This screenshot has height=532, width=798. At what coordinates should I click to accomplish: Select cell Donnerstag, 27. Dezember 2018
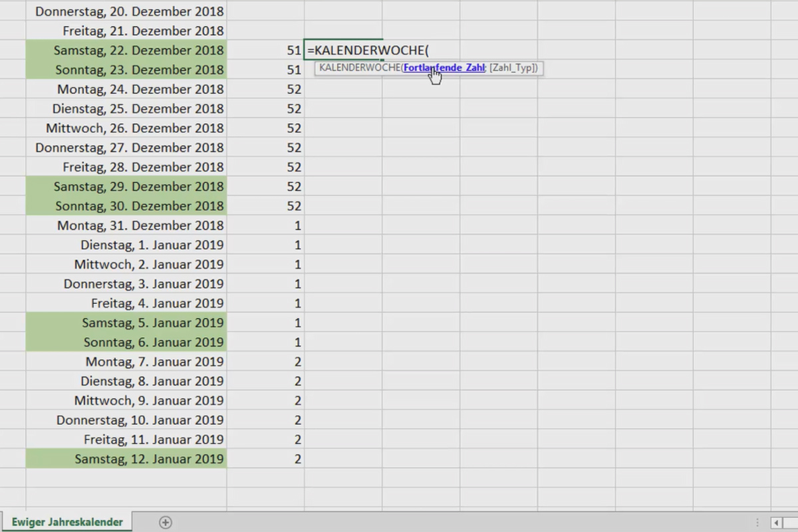pyautogui.click(x=126, y=148)
